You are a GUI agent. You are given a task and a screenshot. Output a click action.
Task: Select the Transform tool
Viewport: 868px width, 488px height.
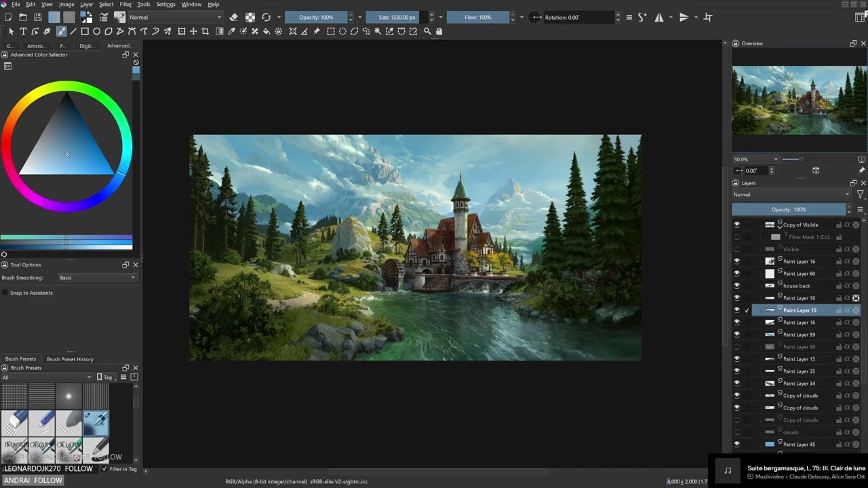point(182,31)
